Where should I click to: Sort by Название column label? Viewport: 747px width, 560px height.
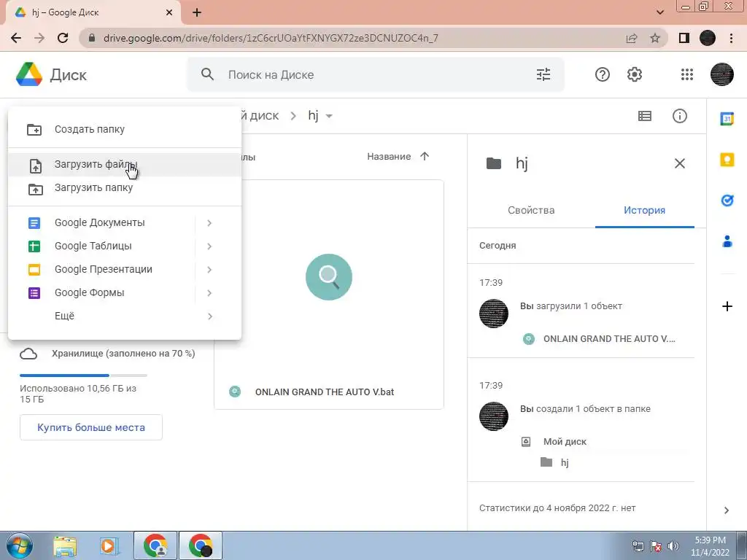(x=389, y=156)
